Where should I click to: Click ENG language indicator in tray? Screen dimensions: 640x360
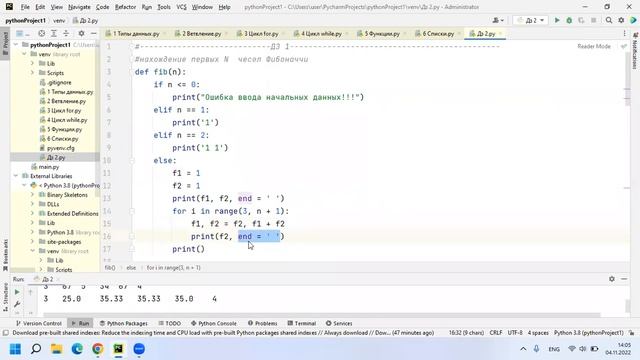click(x=553, y=349)
